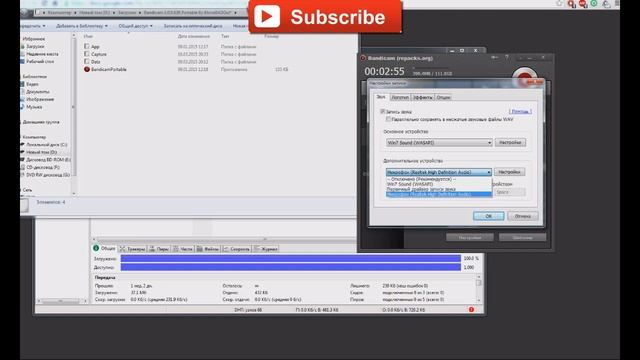Open Локальный диск (C:) in Explorer
The image size is (640, 360).
click(46, 144)
